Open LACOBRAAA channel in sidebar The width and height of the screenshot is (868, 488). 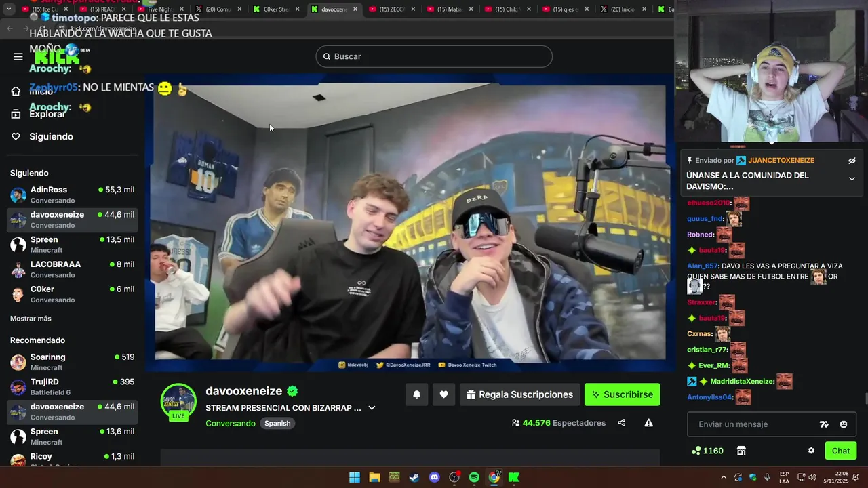(x=72, y=269)
